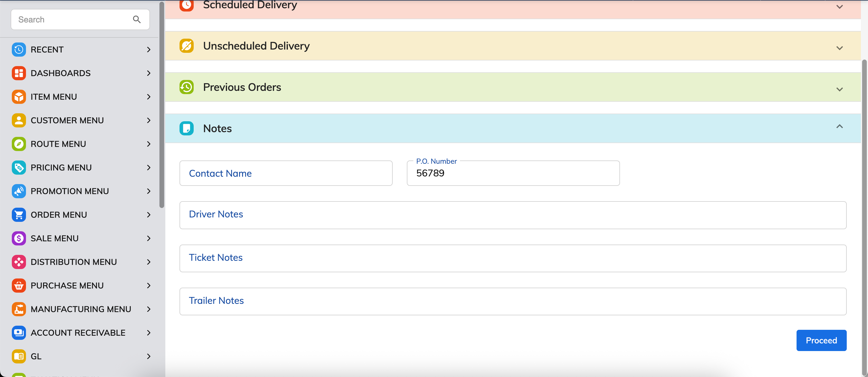Focus the Driver Notes field
868x377 pixels.
coord(513,215)
